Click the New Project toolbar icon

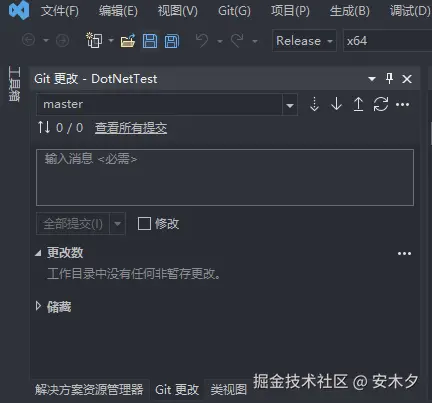coord(94,40)
